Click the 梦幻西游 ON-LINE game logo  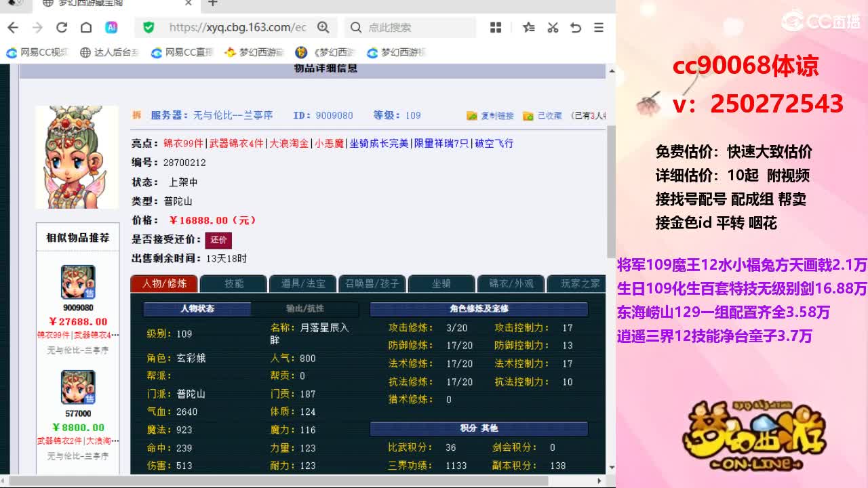coord(756,436)
